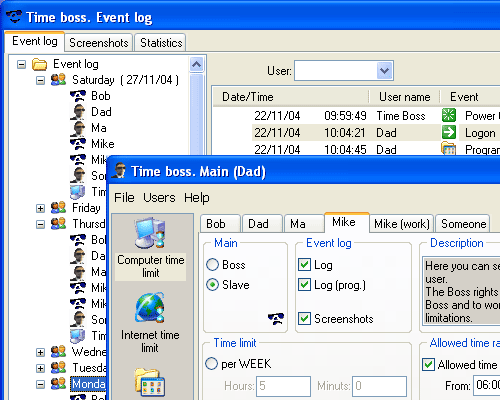Click Ma's face icon under Saturday
The height and width of the screenshot is (400, 500).
pyautogui.click(x=78, y=128)
